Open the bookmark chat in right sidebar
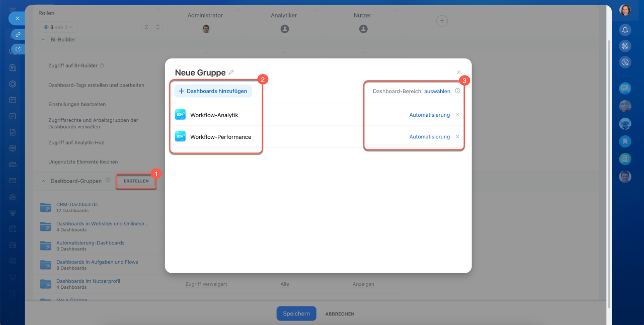The width and height of the screenshot is (644, 325). pos(625,141)
